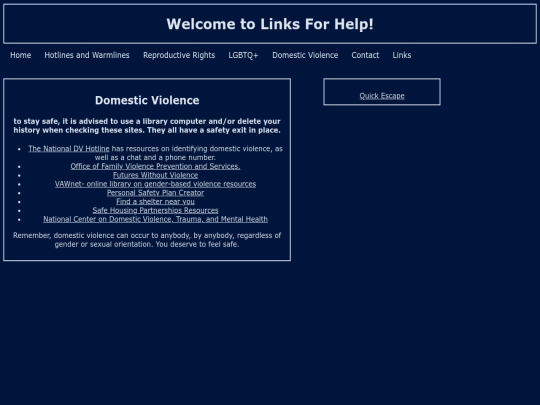540x405 pixels.
Task: Visit National Center on Domestic Violence, Trauma link
Action: pyautogui.click(x=155, y=219)
